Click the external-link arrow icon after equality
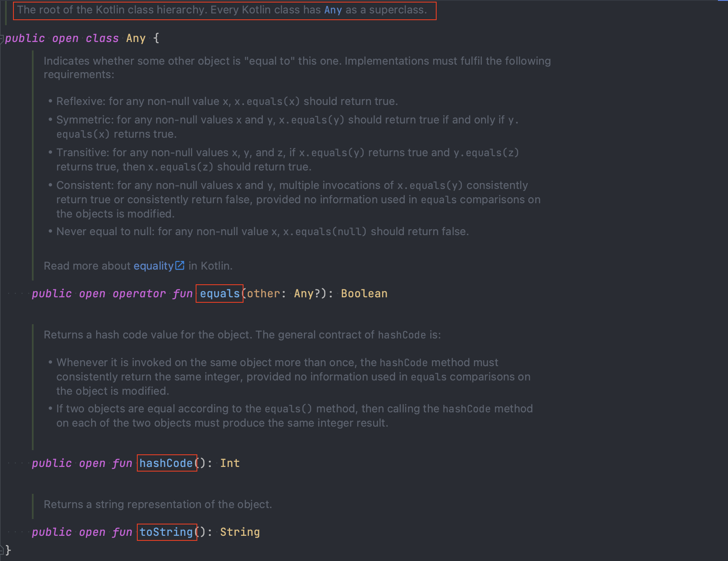Screen dimensions: 728x561 click(180, 265)
